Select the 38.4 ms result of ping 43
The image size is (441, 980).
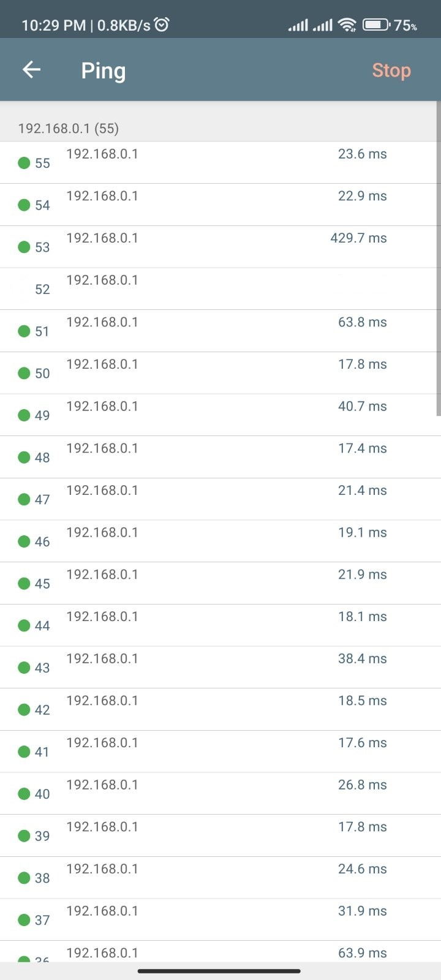(363, 659)
